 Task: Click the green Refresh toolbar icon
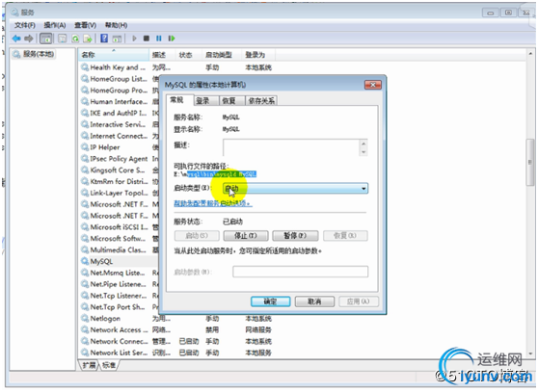tap(75, 39)
